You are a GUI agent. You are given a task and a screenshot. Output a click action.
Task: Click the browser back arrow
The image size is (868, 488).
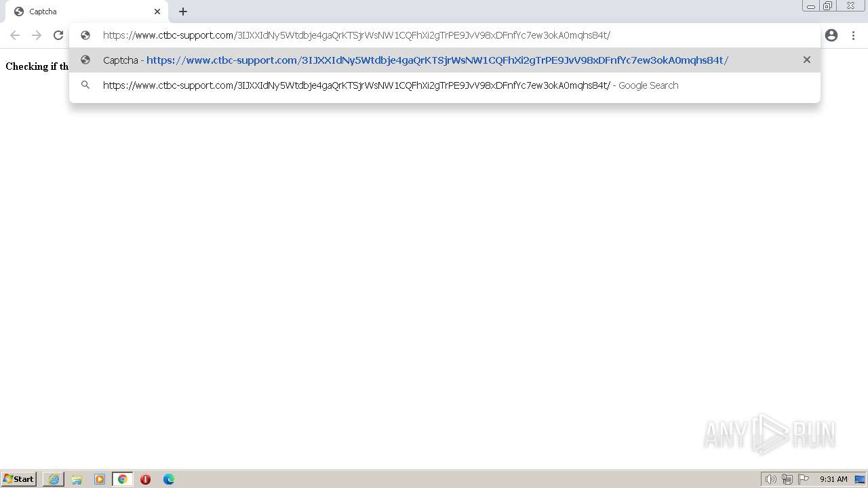[x=15, y=35]
